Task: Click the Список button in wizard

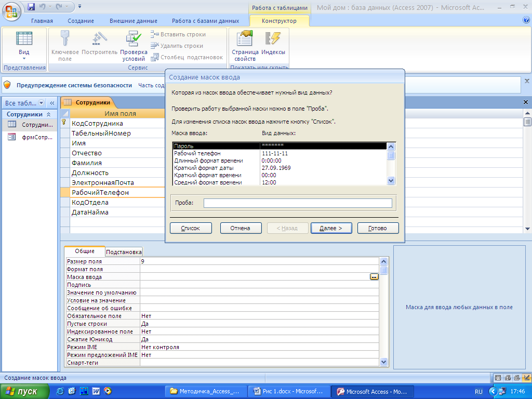Action: (x=191, y=228)
